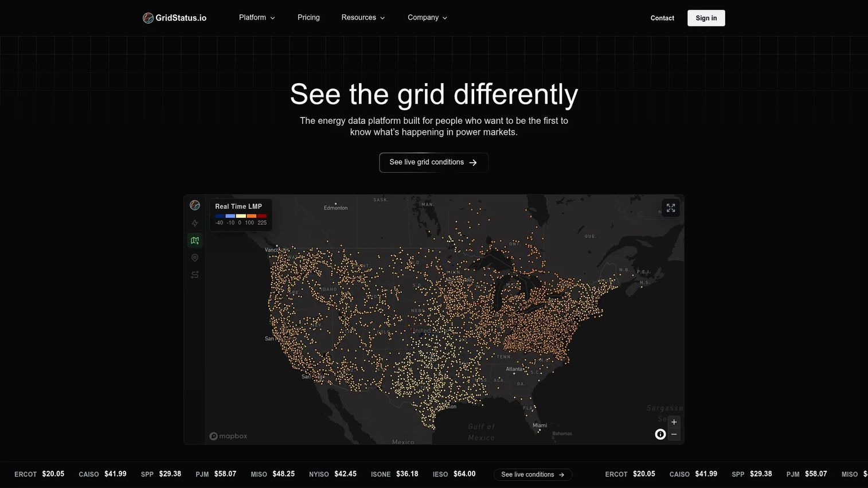Click the orange 100 legend swatch
The height and width of the screenshot is (488, 868).
tap(252, 216)
